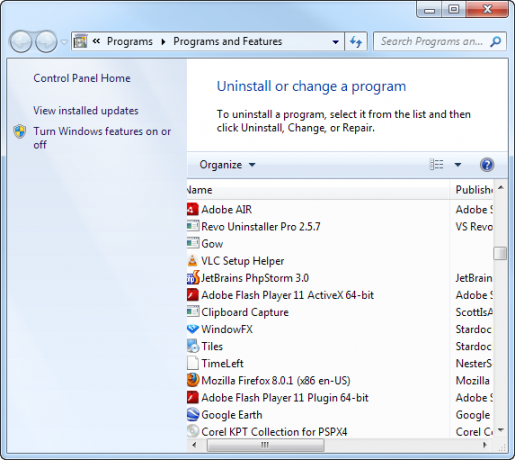Navigate to Programs in the breadcrumb
The image size is (515, 460).
(130, 41)
